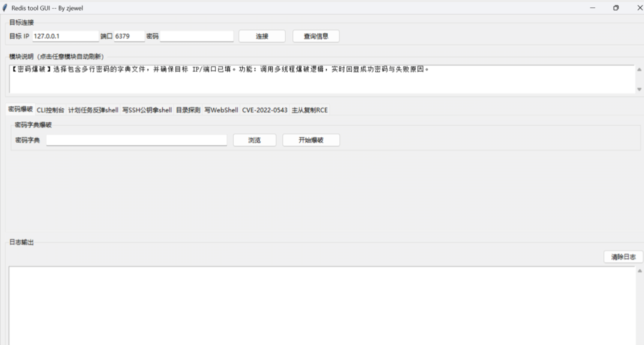Start brute force with 开始爆破 button
Viewport: 644px width, 345px height.
(311, 140)
